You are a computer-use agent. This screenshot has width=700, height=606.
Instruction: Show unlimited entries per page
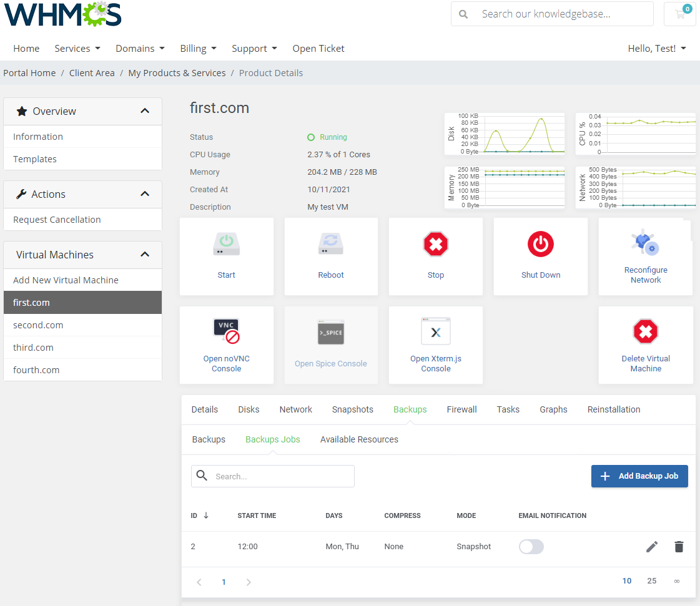click(677, 581)
